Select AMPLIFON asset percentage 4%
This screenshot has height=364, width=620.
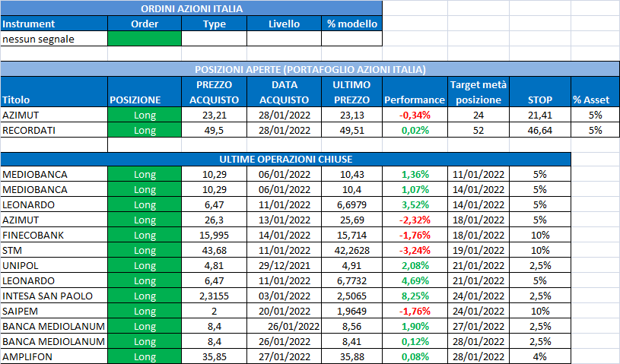point(539,356)
